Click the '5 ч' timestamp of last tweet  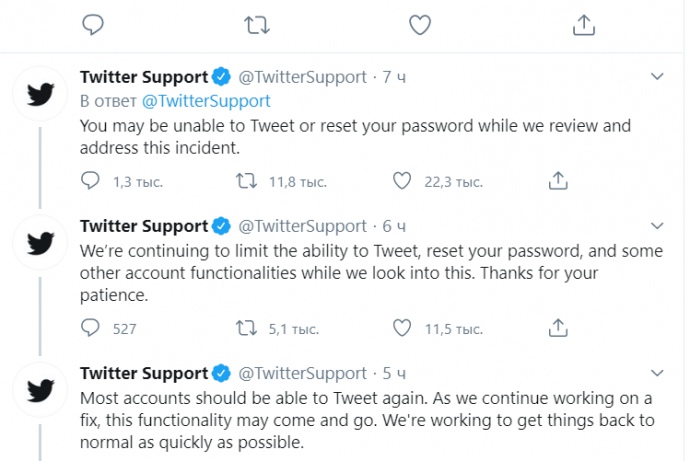394,373
